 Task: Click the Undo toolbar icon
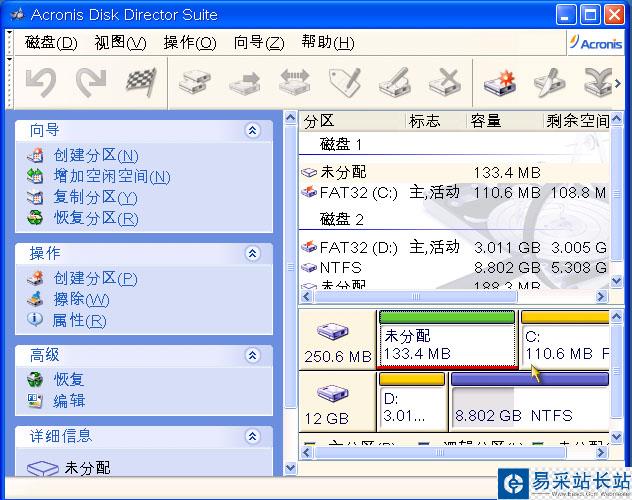tap(41, 83)
